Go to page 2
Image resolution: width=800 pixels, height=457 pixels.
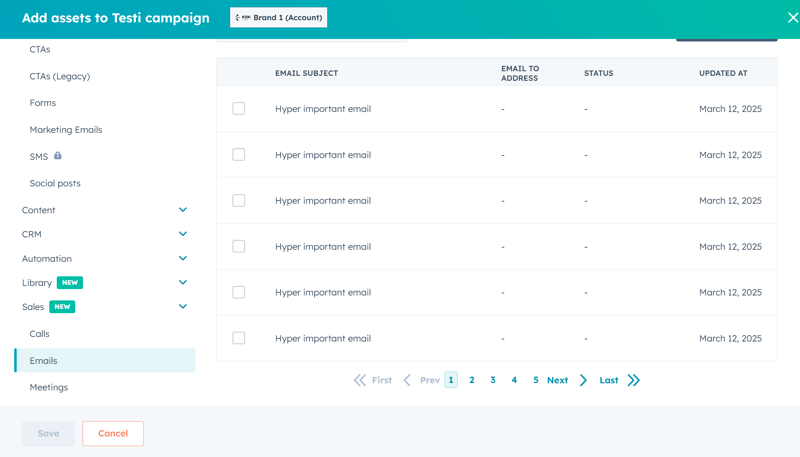pos(472,380)
